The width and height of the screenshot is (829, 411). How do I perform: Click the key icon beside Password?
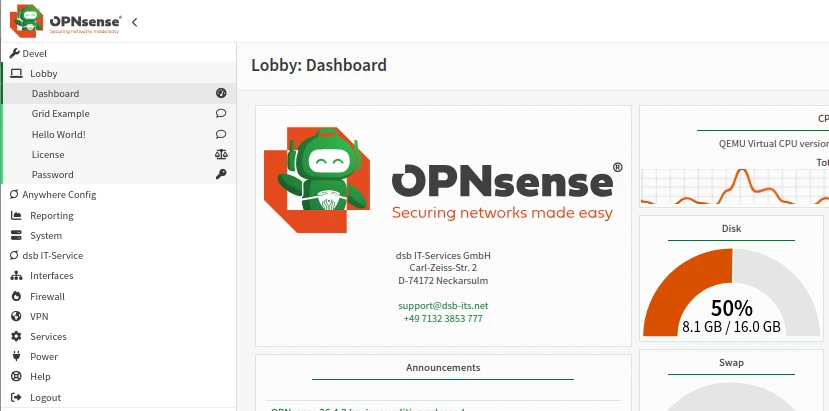pos(221,174)
